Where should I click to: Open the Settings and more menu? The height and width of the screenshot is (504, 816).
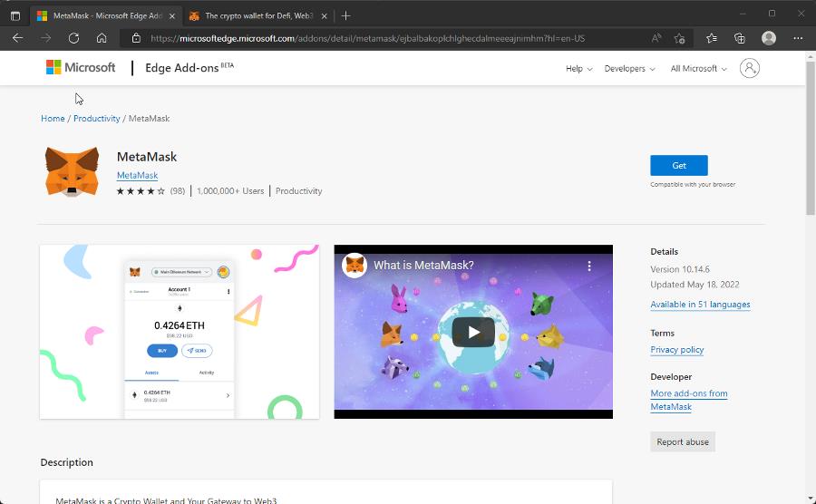798,38
